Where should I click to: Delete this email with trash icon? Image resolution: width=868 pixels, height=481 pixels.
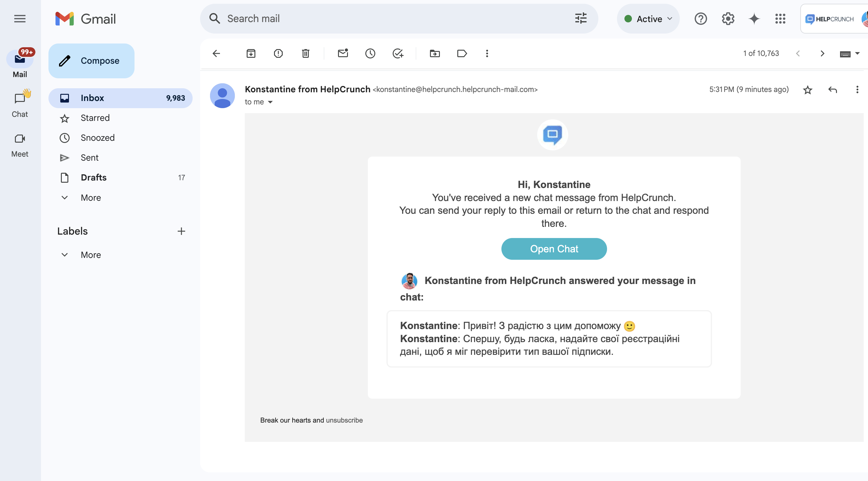[306, 53]
